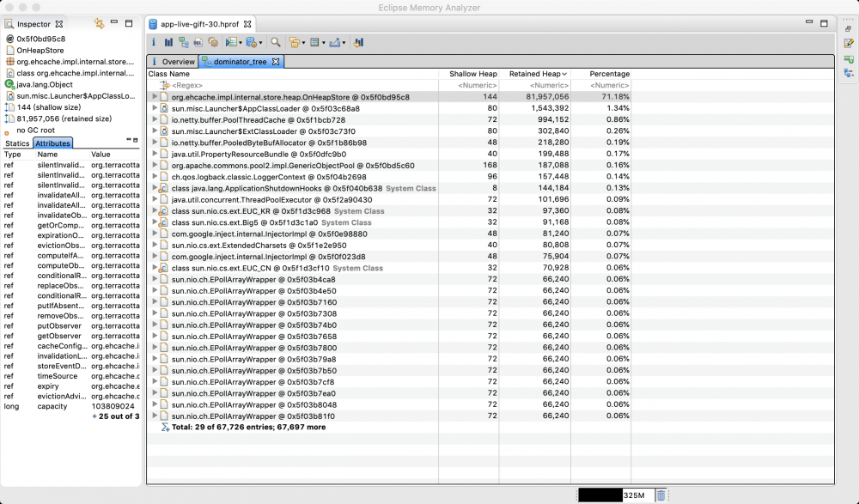The height and width of the screenshot is (504, 859).
Task: Click the Open Query Browser database icon
Action: pyautogui.click(x=252, y=42)
